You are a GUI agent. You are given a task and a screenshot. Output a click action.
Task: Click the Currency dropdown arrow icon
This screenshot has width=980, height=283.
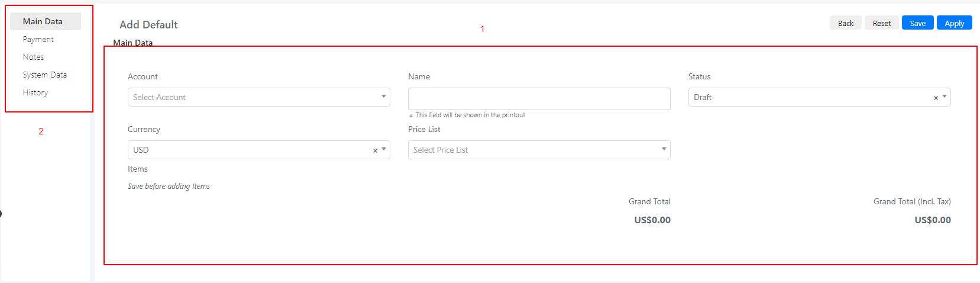point(384,149)
